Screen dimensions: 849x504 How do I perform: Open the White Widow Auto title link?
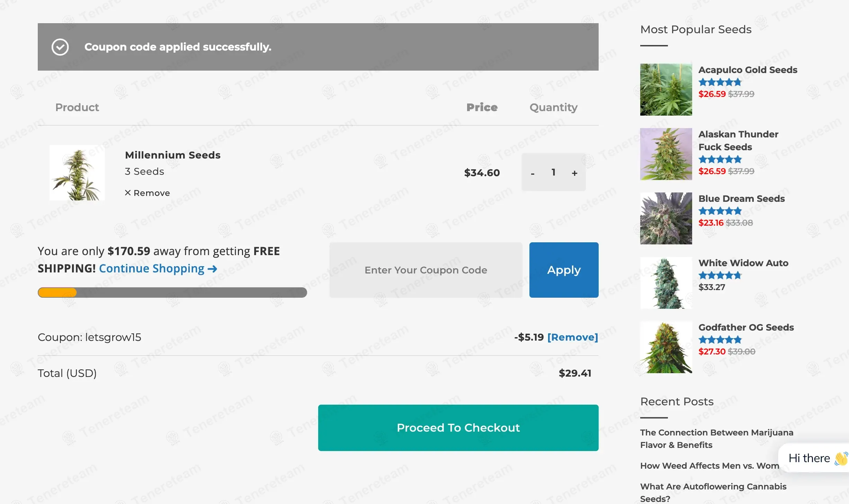point(743,263)
